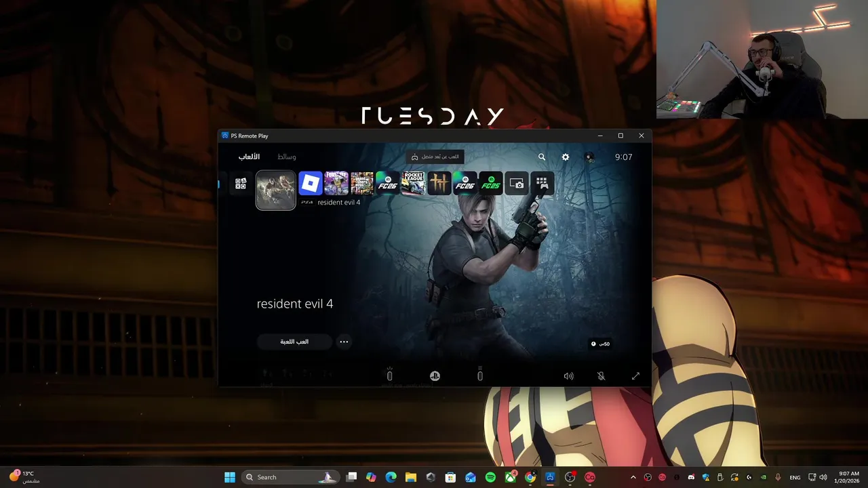The height and width of the screenshot is (488, 868).
Task: Click the Create (share) button icon
Action: pos(389,375)
